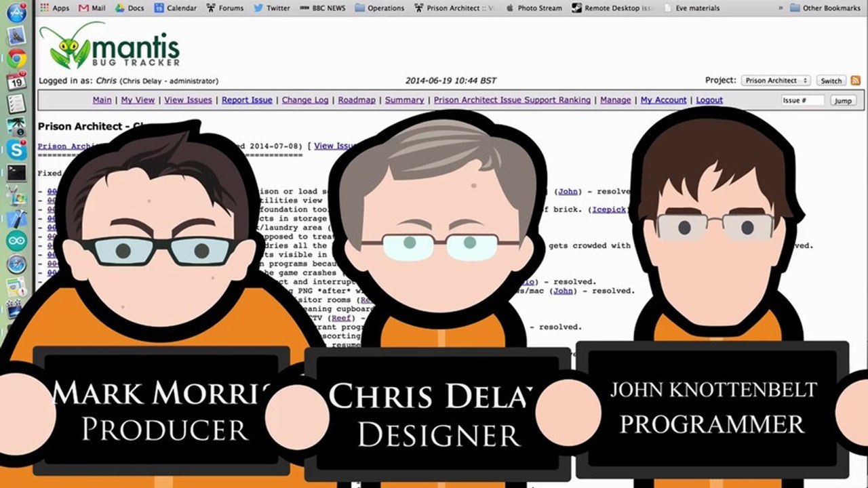Open the Mail bookmark
This screenshot has width=868, height=488.
(x=92, y=8)
